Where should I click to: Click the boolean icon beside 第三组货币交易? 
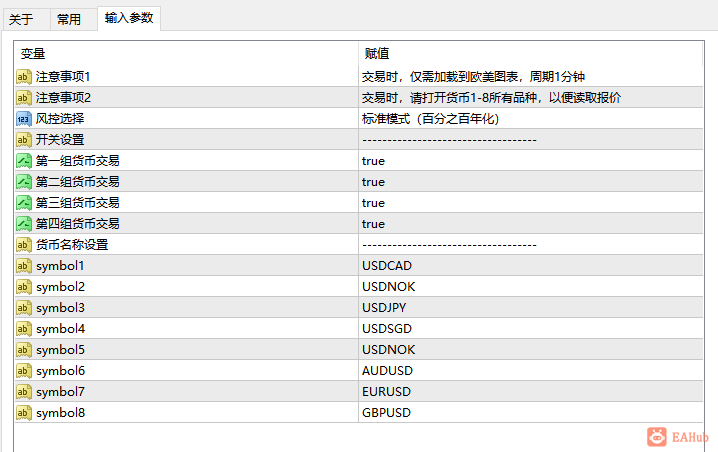coord(23,203)
